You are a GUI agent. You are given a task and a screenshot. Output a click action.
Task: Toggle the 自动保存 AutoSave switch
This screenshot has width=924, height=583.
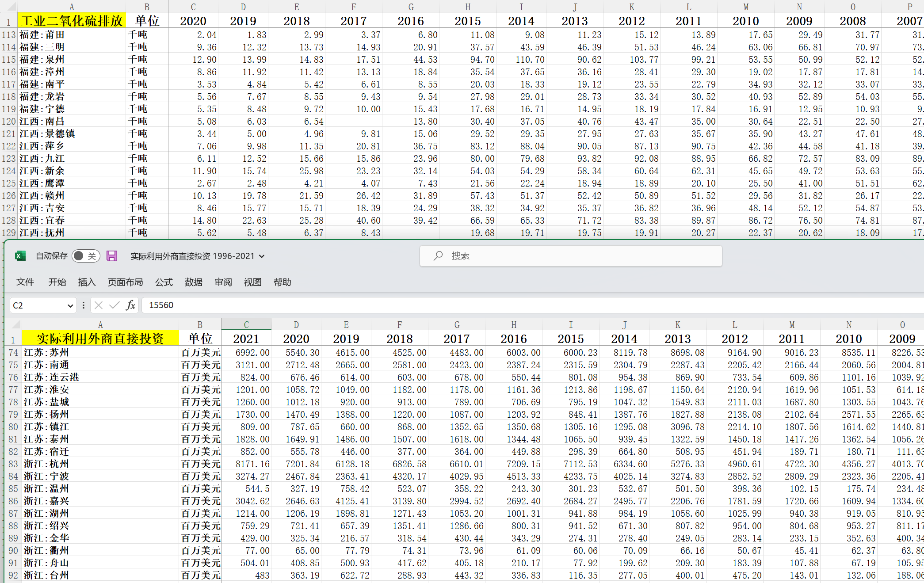(x=86, y=256)
